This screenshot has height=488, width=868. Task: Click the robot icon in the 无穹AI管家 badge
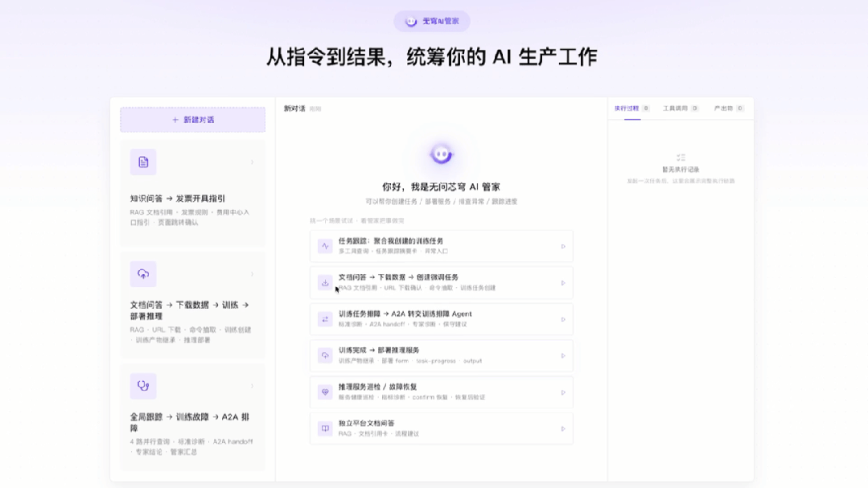pos(411,21)
